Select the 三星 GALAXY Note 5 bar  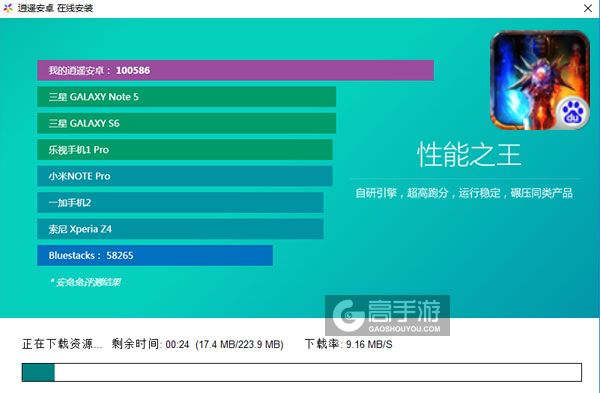pos(187,97)
